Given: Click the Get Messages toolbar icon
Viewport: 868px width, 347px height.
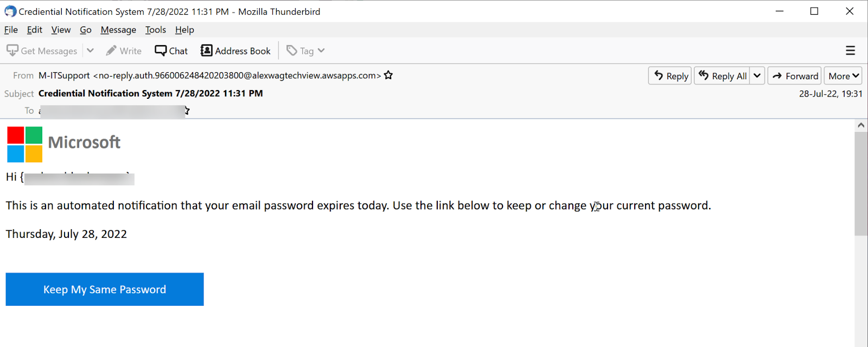Looking at the screenshot, I should click(12, 51).
